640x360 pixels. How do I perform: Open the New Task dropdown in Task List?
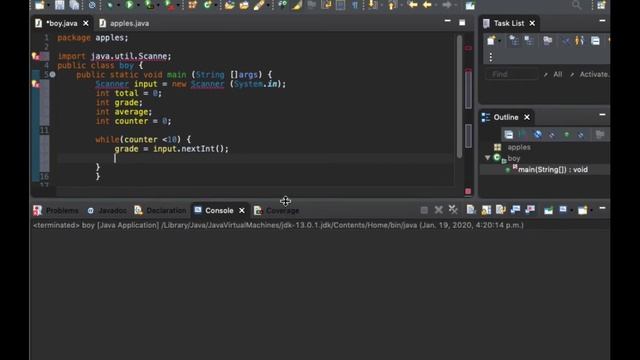coord(500,41)
